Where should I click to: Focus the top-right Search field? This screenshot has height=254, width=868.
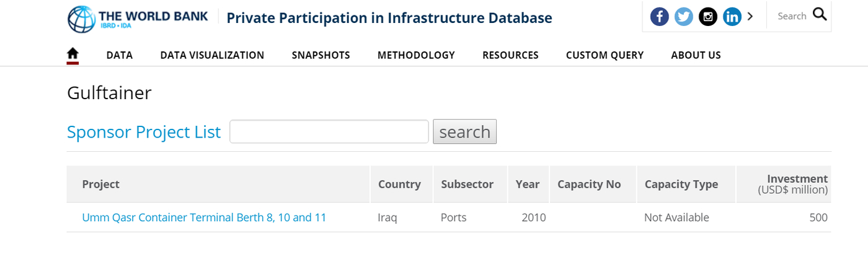tap(792, 16)
